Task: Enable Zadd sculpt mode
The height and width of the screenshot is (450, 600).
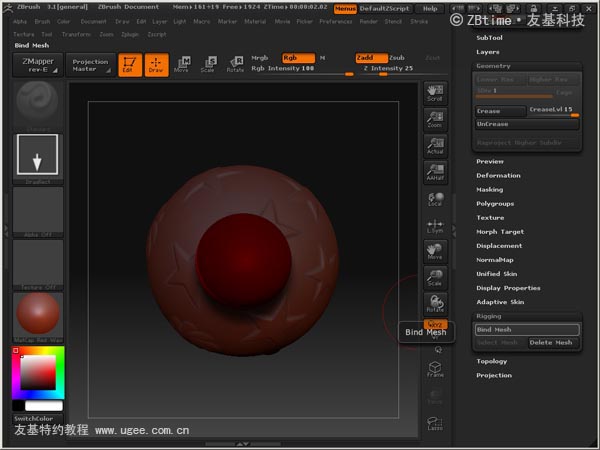Action: [x=371, y=58]
